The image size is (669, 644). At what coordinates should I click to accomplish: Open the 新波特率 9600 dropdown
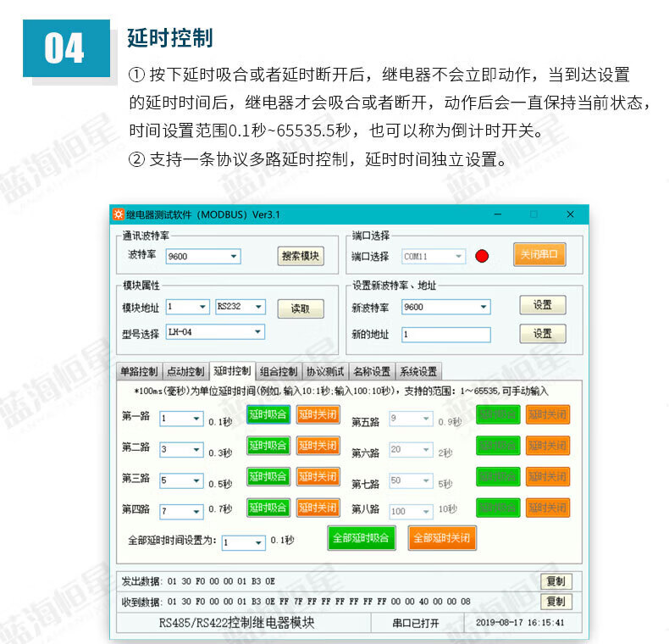(445, 307)
